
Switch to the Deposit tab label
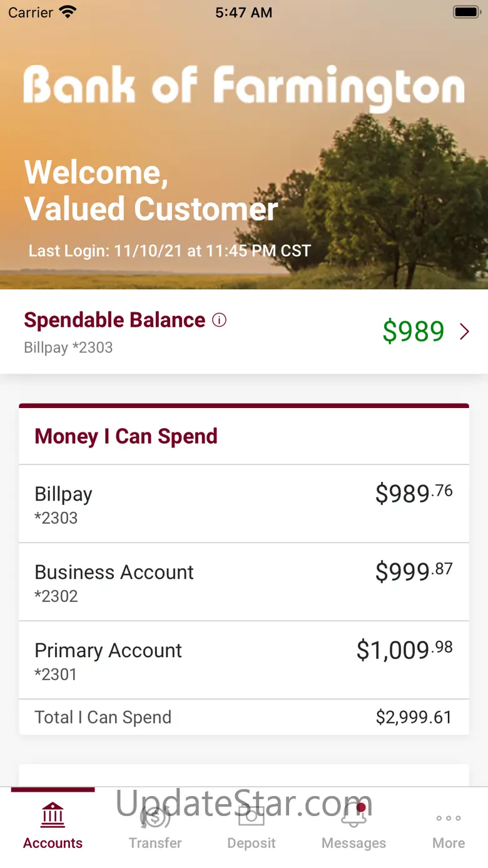coord(252,843)
